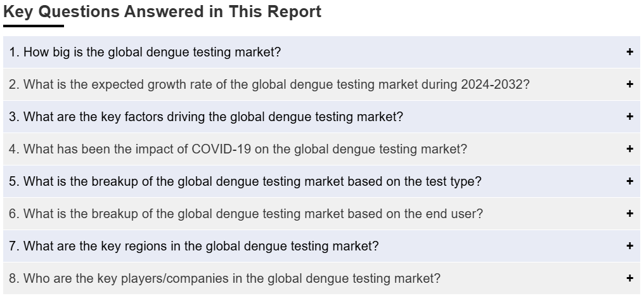Expand the test type breakup question
This screenshot has width=644, height=298.
pos(245,181)
